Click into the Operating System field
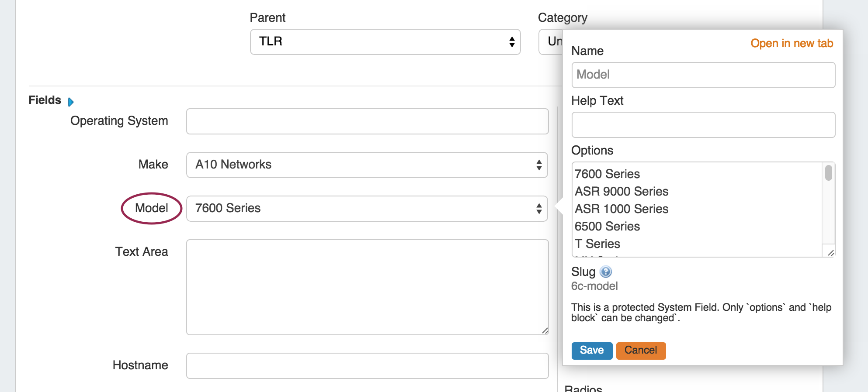Screen dimensions: 868x392 pos(367,121)
